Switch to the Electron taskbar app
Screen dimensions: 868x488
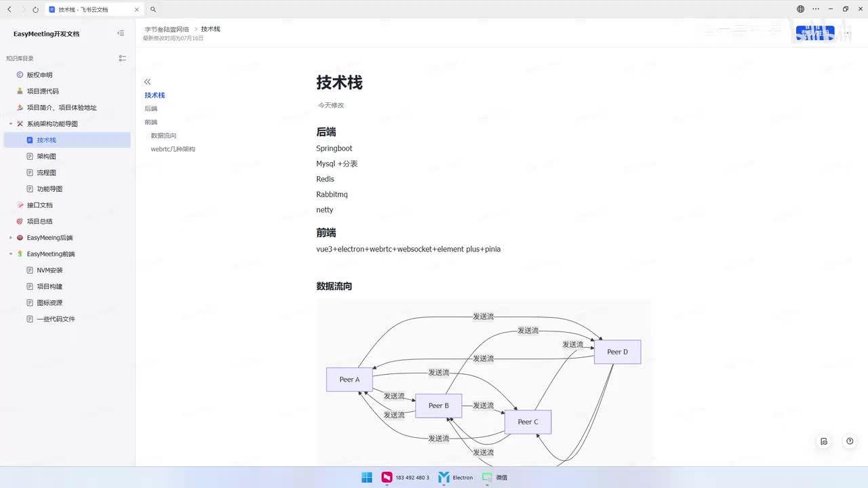tap(456, 477)
